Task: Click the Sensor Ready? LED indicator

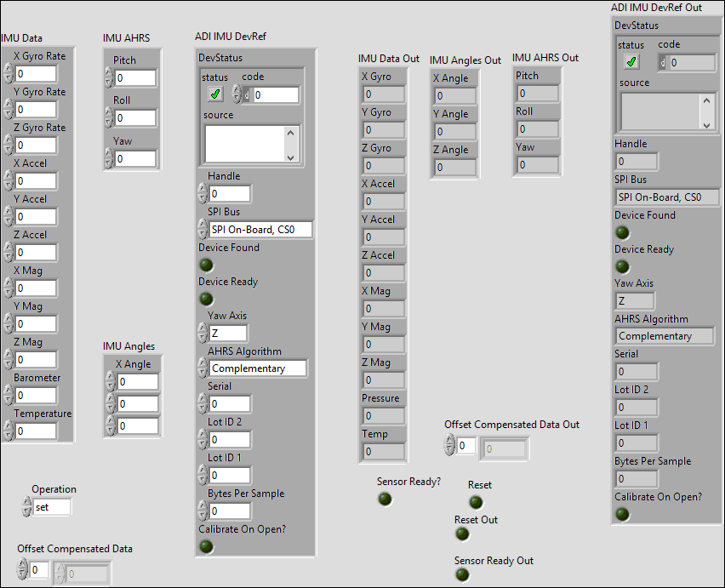Action: pyautogui.click(x=385, y=499)
